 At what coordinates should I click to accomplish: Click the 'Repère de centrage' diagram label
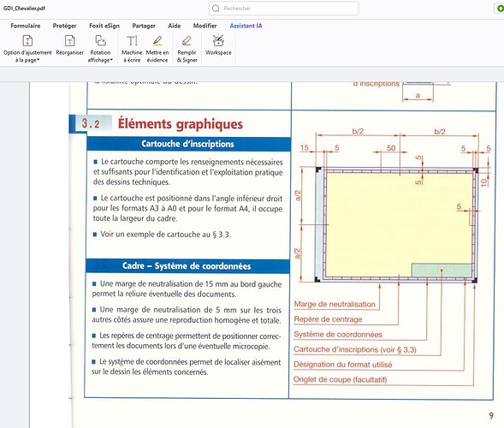pyautogui.click(x=328, y=319)
